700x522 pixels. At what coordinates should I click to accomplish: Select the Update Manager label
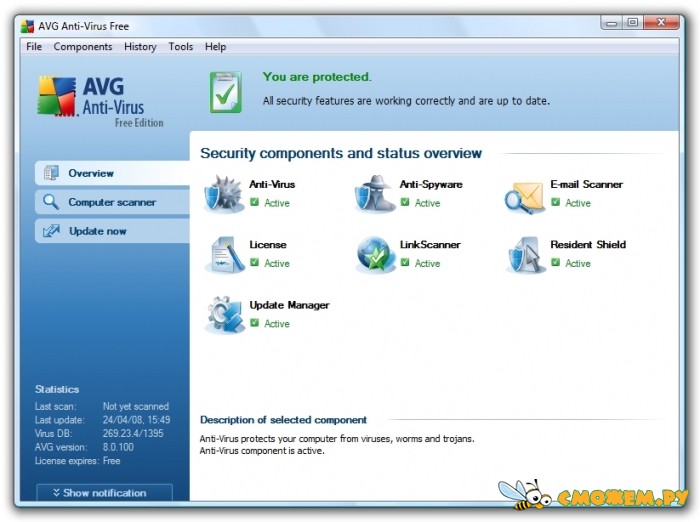(289, 305)
